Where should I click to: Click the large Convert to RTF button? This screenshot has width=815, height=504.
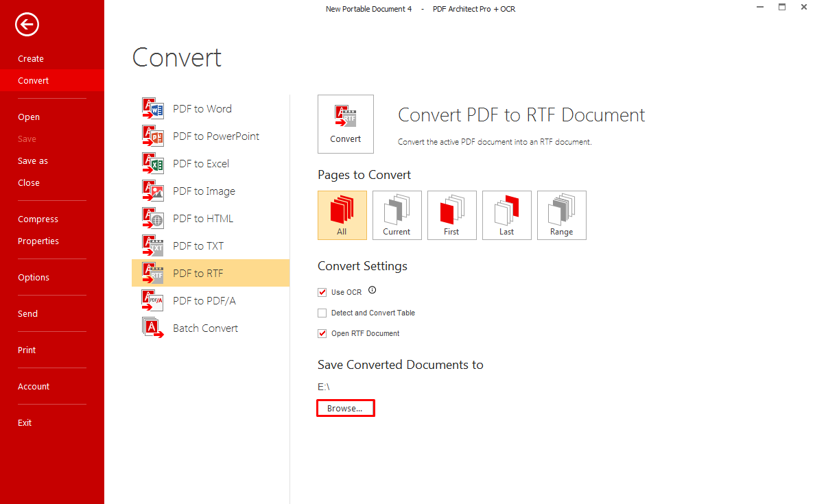tap(346, 124)
